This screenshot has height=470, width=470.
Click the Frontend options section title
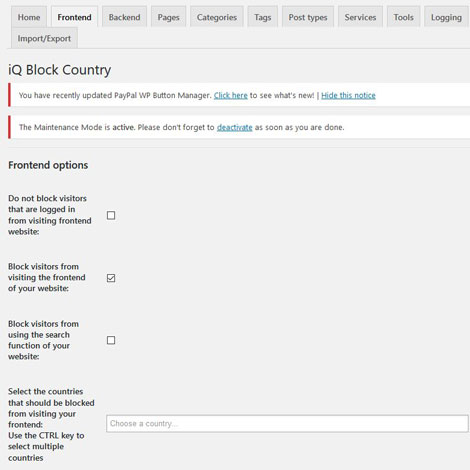(48, 165)
